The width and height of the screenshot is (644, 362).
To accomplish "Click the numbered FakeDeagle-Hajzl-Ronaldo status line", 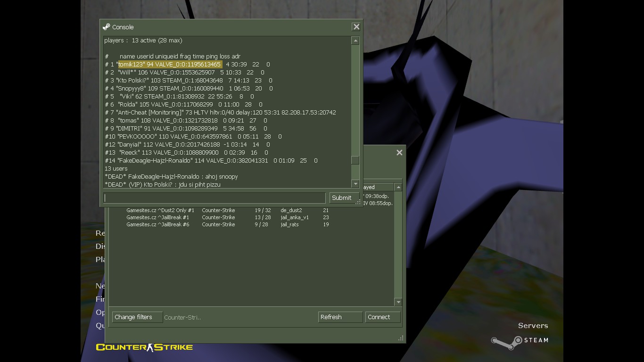I will point(211,160).
